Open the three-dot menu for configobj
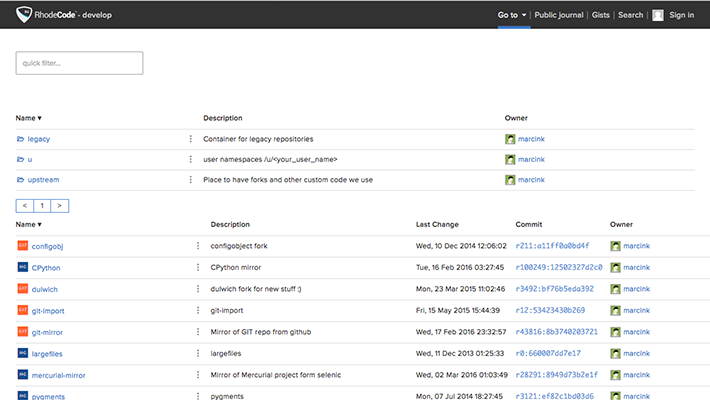The width and height of the screenshot is (710, 400). point(198,246)
